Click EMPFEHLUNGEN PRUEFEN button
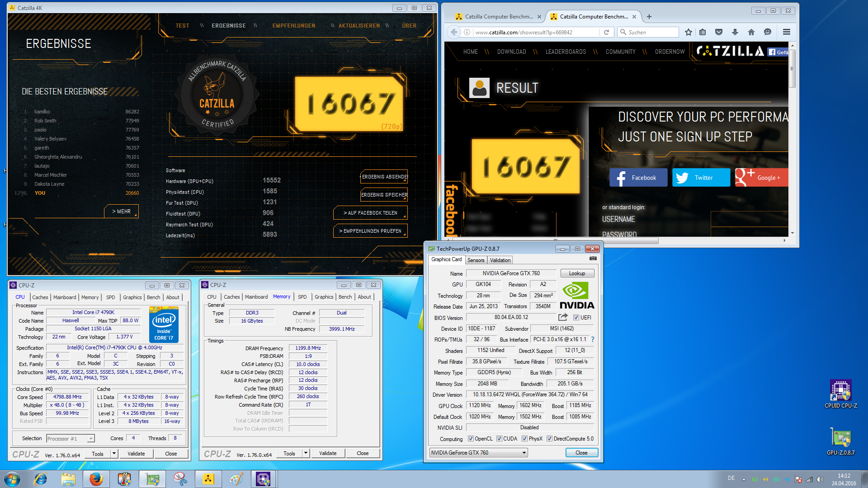868x488 pixels. click(370, 231)
